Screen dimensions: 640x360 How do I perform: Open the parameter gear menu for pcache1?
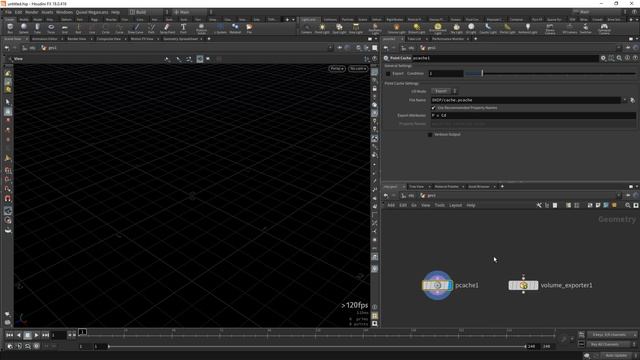[603, 58]
